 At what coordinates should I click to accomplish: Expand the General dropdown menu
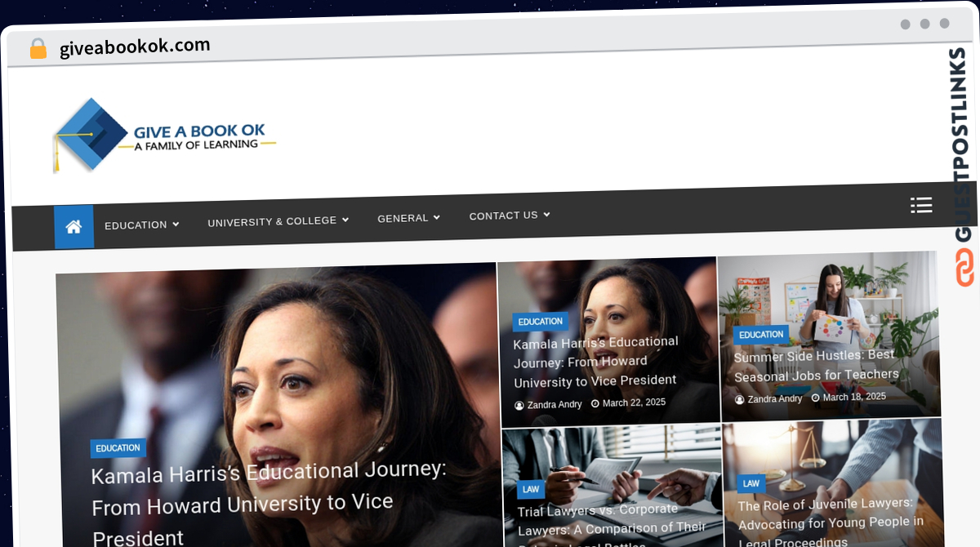[409, 218]
